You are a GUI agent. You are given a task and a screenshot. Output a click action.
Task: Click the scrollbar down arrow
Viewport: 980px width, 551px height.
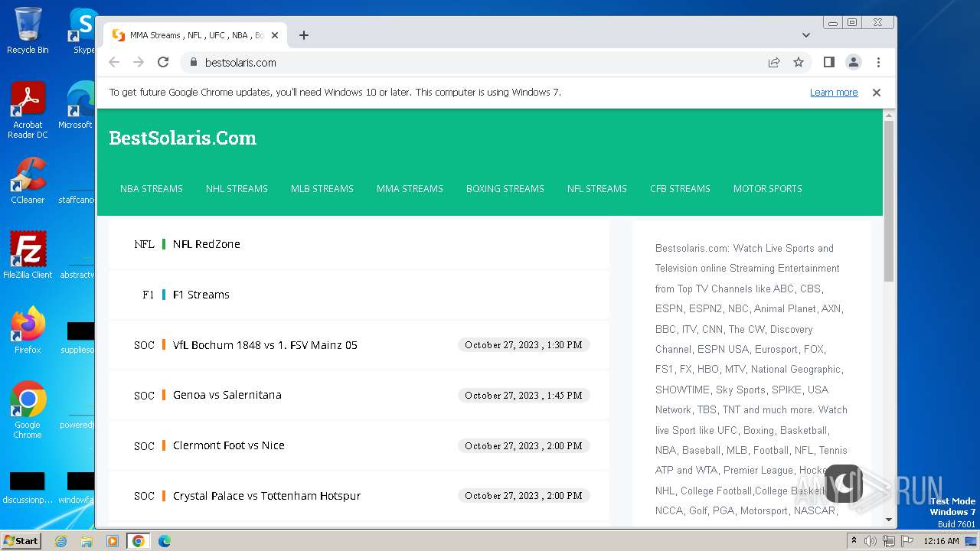pyautogui.click(x=889, y=520)
